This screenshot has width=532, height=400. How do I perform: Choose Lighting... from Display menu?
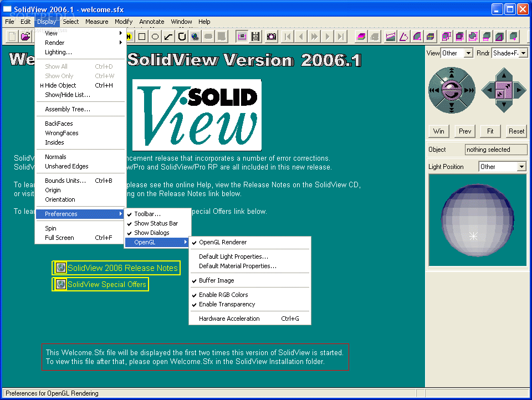[80, 52]
